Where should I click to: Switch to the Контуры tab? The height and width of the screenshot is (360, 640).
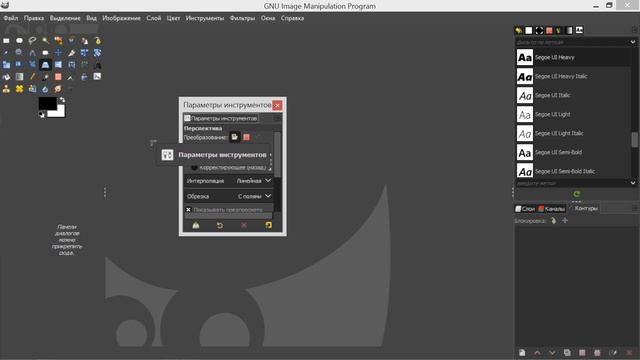pyautogui.click(x=583, y=208)
